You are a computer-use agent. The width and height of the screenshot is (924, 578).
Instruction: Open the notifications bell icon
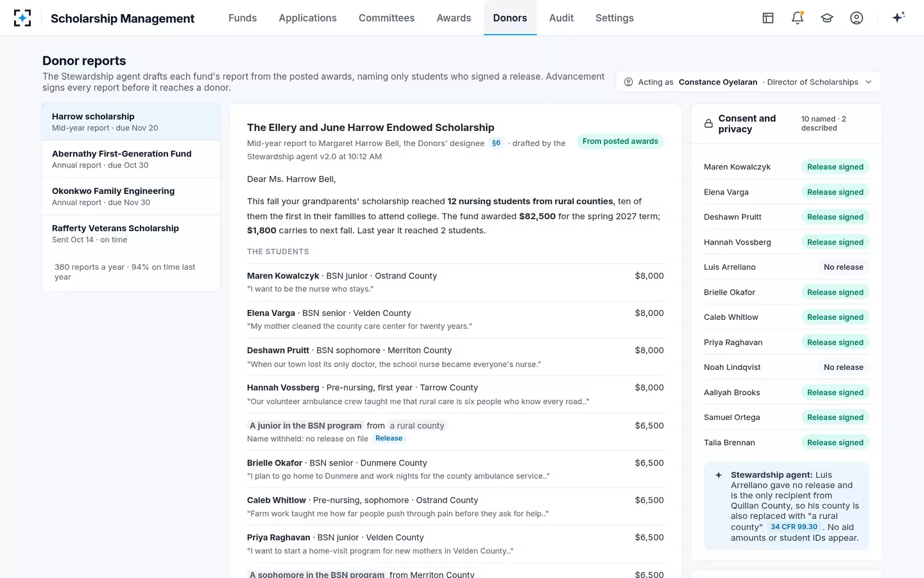pos(798,18)
